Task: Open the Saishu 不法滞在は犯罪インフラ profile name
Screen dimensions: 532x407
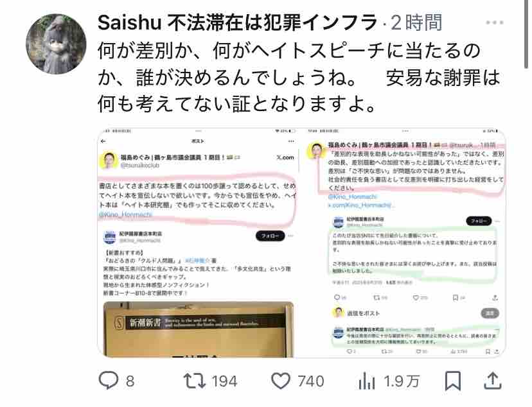Action: pos(238,22)
